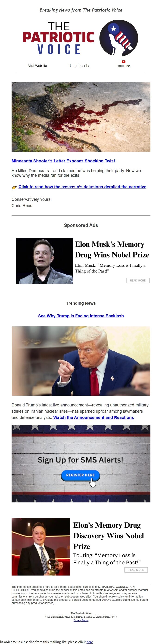
Task: Click the unsubscribe 'here' link at bottom
Action: (90, 642)
